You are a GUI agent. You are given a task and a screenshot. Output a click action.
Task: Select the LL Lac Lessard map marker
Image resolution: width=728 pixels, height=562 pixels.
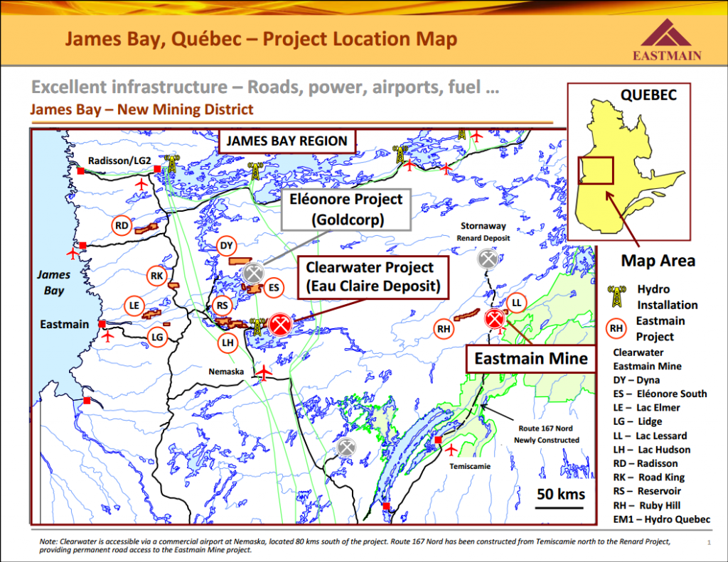517,303
